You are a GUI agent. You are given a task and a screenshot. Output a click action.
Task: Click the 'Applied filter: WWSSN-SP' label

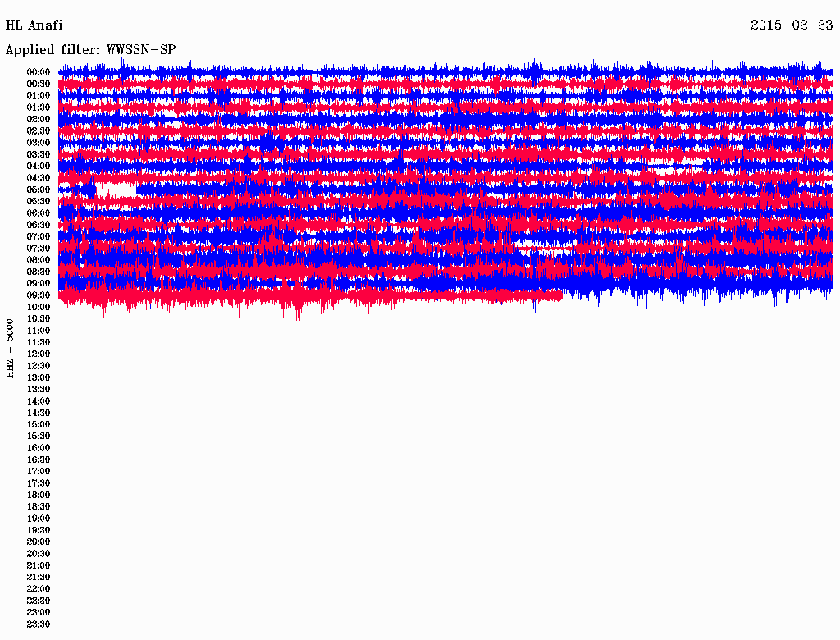90,50
